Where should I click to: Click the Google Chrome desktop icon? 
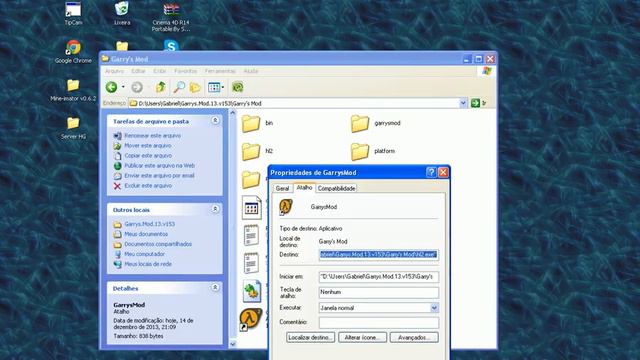pos(73,47)
